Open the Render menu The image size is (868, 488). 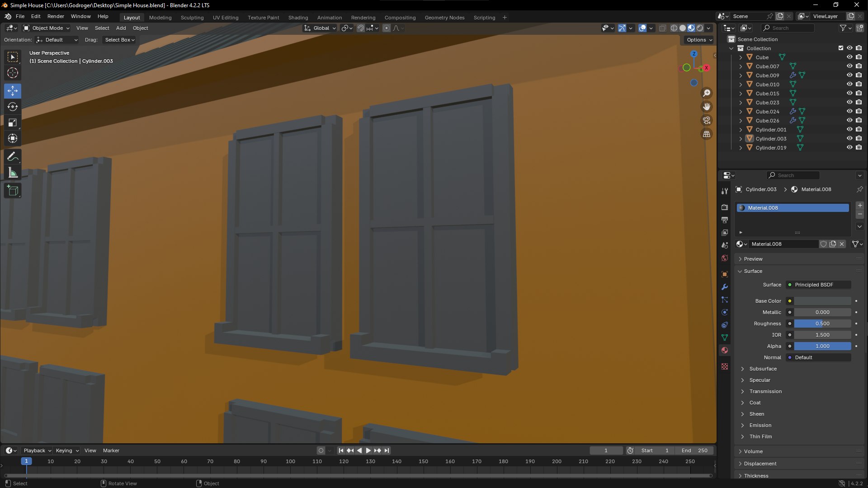point(56,16)
